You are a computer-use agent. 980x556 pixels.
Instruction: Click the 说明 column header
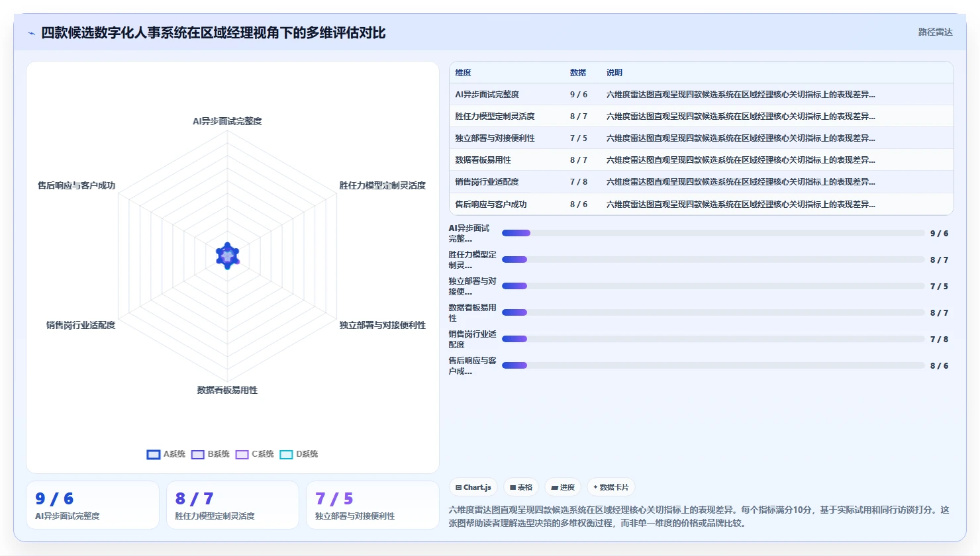coord(614,73)
